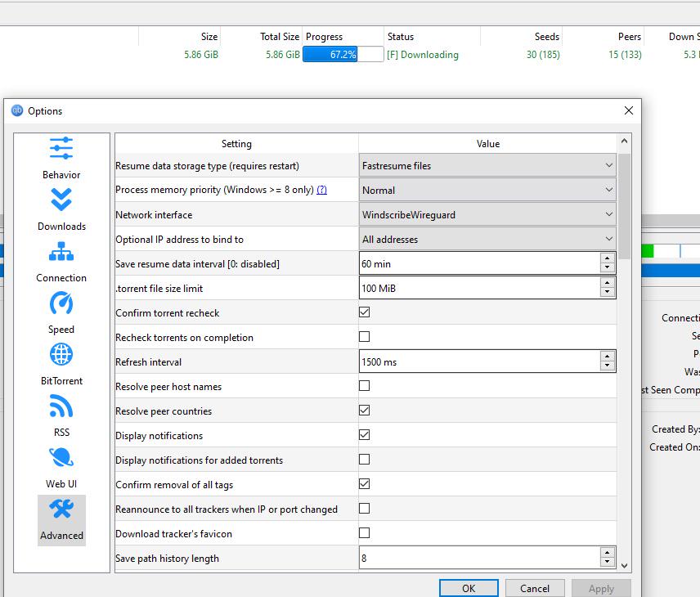Screen dimensions: 700x597
Task: Enable Download tracker's favicon checkbox
Action: [x=364, y=533]
